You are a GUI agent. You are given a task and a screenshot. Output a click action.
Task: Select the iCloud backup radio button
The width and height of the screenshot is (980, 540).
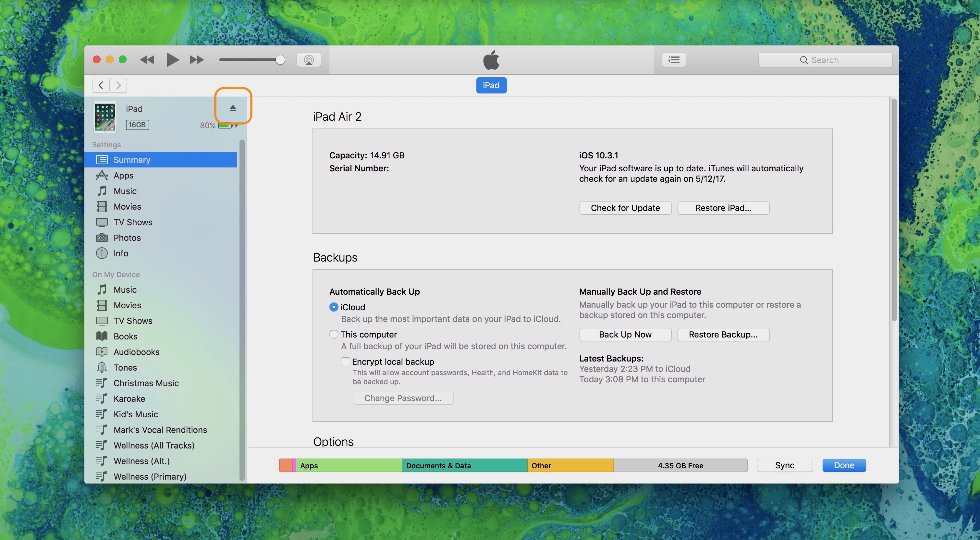pyautogui.click(x=334, y=307)
